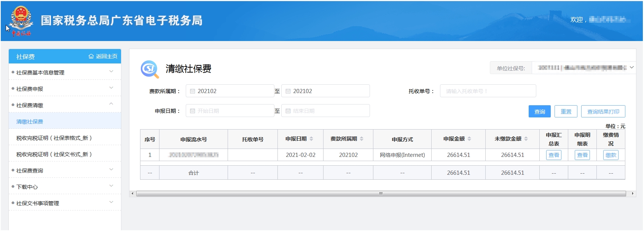
Task: Select 清缴社保费 in the sidebar
Action: pyautogui.click(x=30, y=122)
